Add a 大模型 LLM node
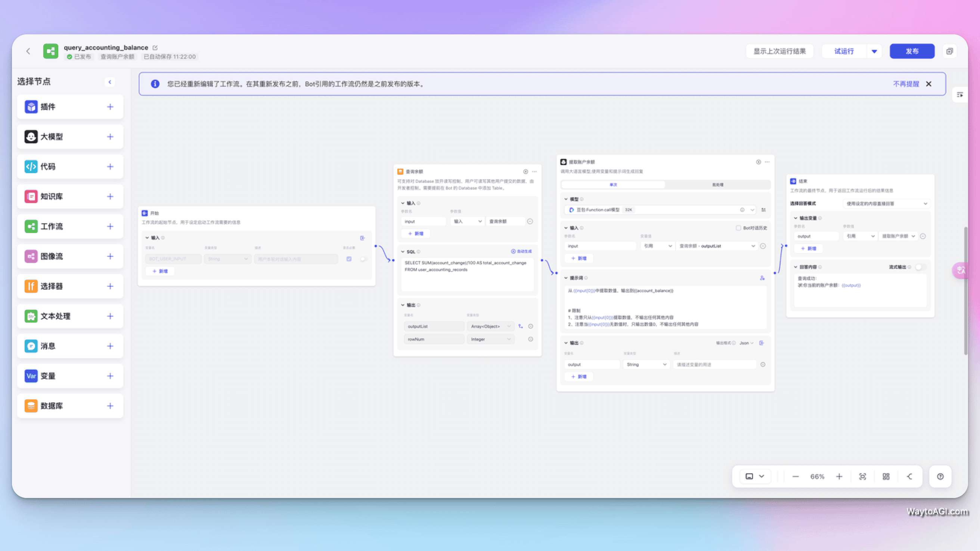980x551 pixels. click(x=110, y=137)
